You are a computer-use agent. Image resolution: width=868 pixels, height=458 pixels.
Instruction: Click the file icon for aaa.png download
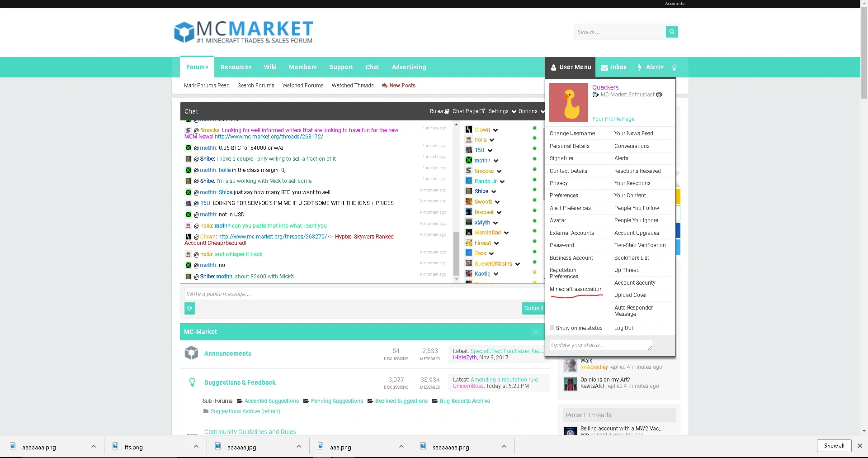(x=321, y=446)
